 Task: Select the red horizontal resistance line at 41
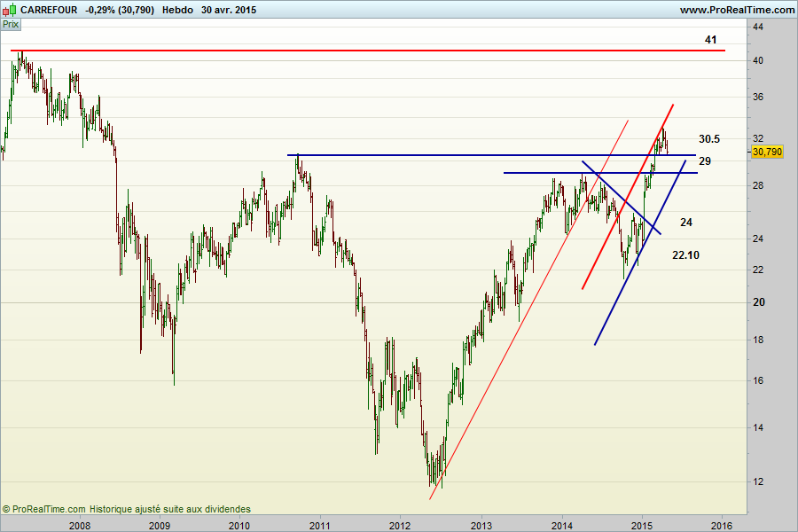pos(355,51)
